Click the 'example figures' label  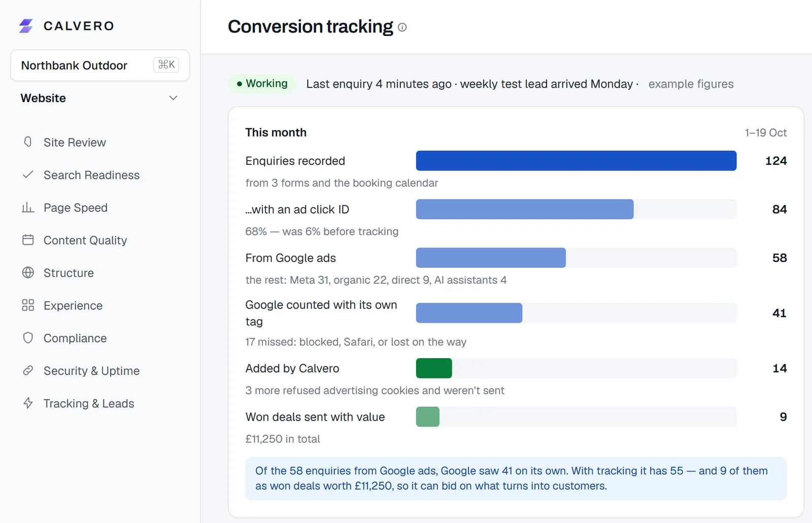[x=691, y=84]
